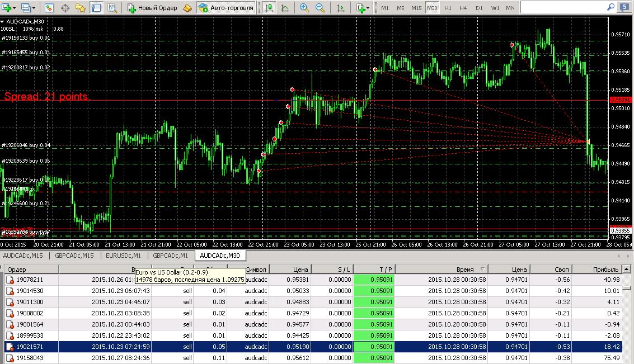Open the Navigator folder-star icon
This screenshot has height=364, width=634.
click(x=81, y=7)
